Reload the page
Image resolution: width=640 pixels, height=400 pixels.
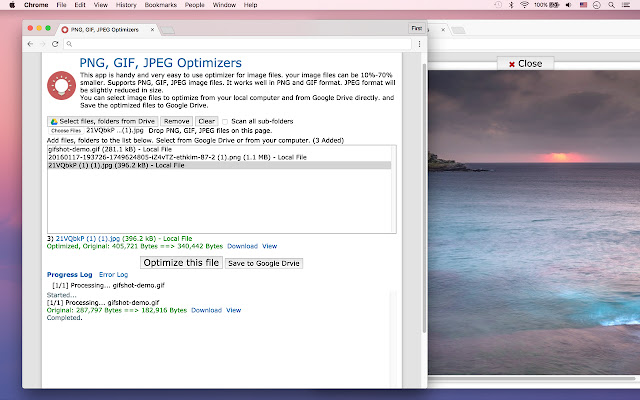pyautogui.click(x=55, y=44)
